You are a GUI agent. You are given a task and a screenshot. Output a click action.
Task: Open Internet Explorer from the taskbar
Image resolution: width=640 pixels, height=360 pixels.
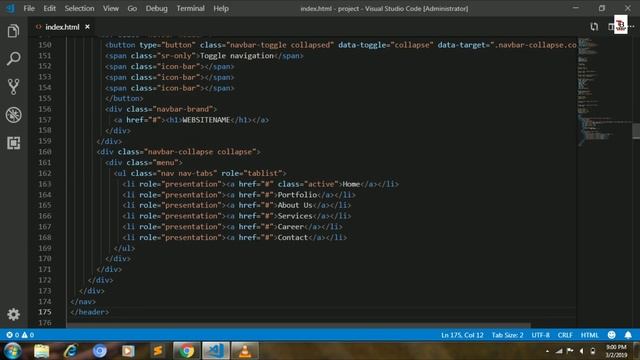click(71, 351)
